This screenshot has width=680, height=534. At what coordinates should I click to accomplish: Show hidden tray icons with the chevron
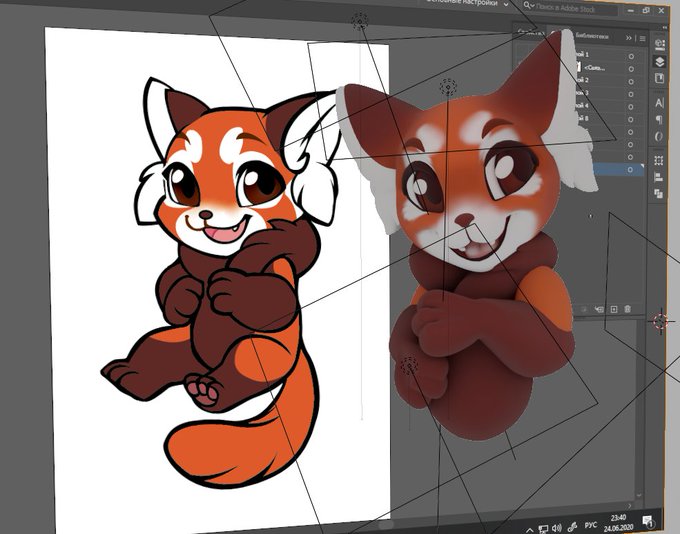[529, 530]
